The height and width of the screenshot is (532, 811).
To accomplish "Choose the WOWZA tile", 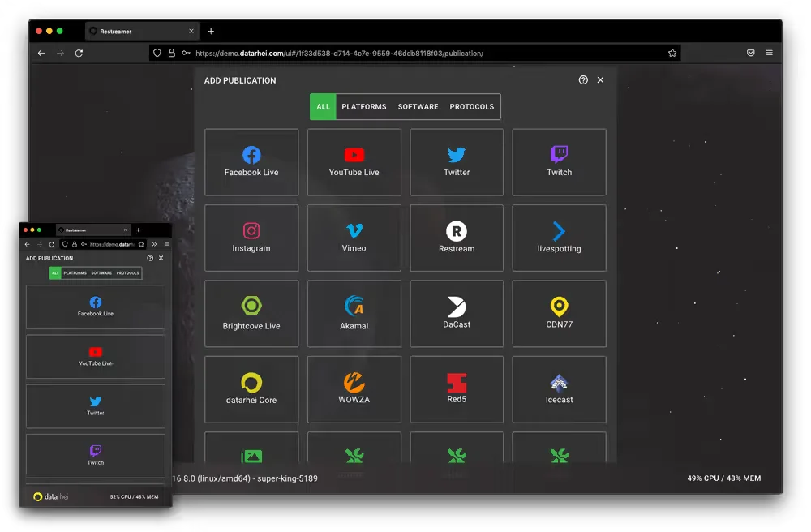I will [x=354, y=389].
